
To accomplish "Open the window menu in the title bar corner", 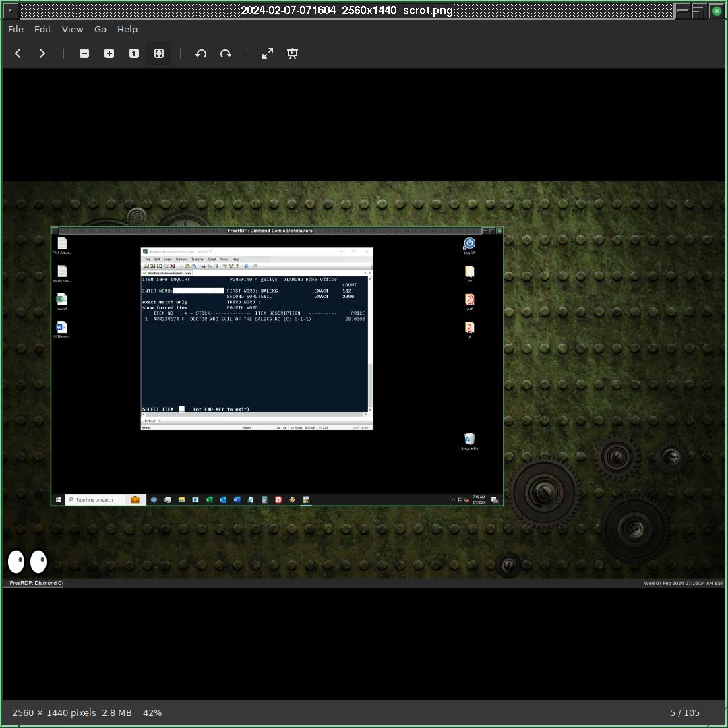I will click(x=10, y=11).
